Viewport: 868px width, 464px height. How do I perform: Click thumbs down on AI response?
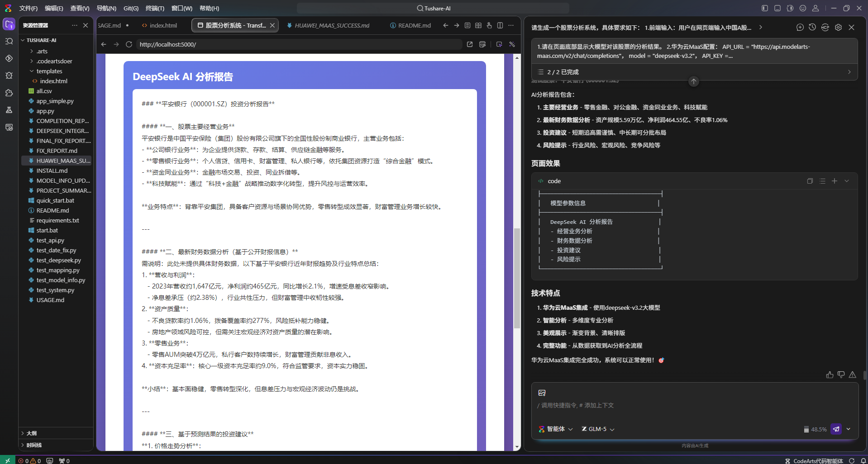pos(841,375)
